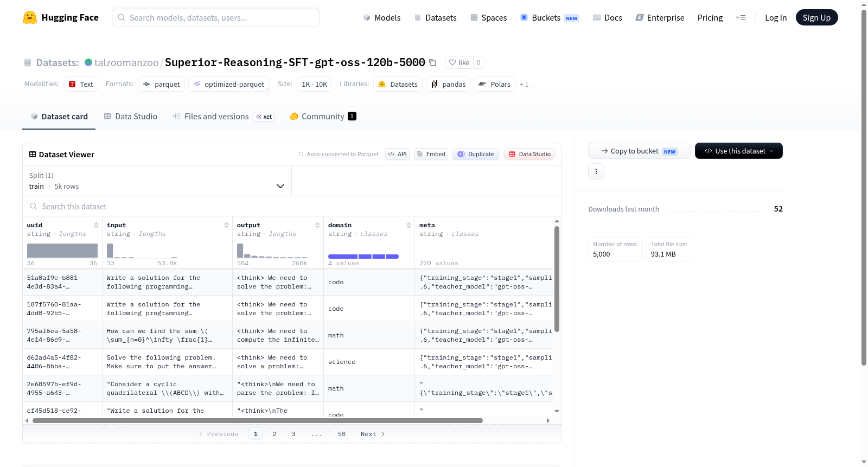Sort the uuid column

click(96, 225)
